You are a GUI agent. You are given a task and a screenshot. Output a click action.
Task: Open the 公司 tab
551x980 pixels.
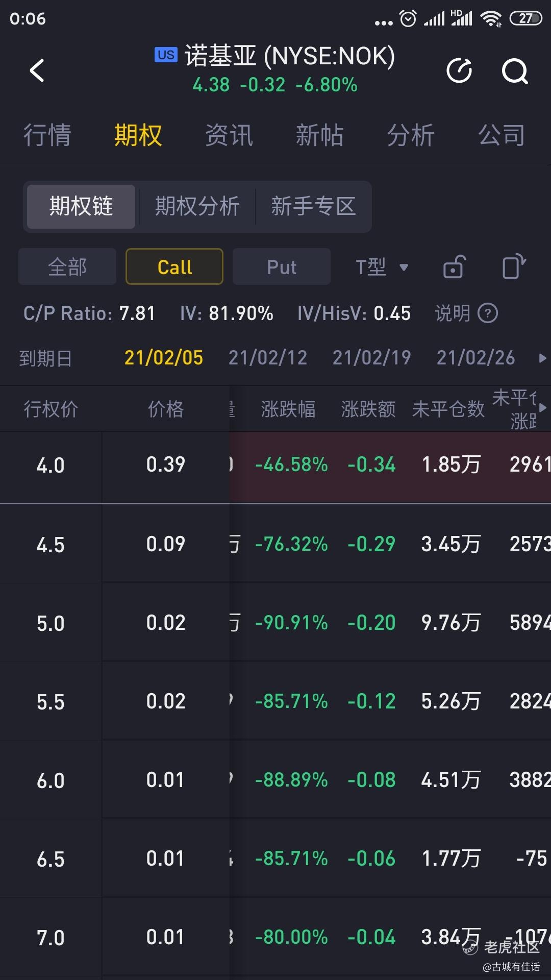pyautogui.click(x=501, y=135)
